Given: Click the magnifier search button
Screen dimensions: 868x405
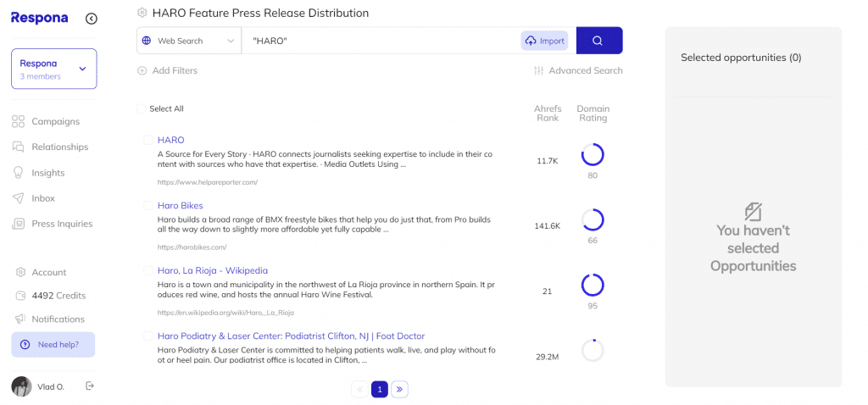Looking at the screenshot, I should pos(598,41).
